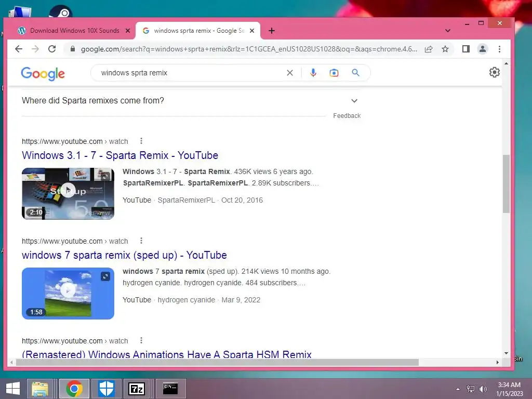Open Chrome three-dot menu
Viewport: 532px width, 399px height.
499,49
